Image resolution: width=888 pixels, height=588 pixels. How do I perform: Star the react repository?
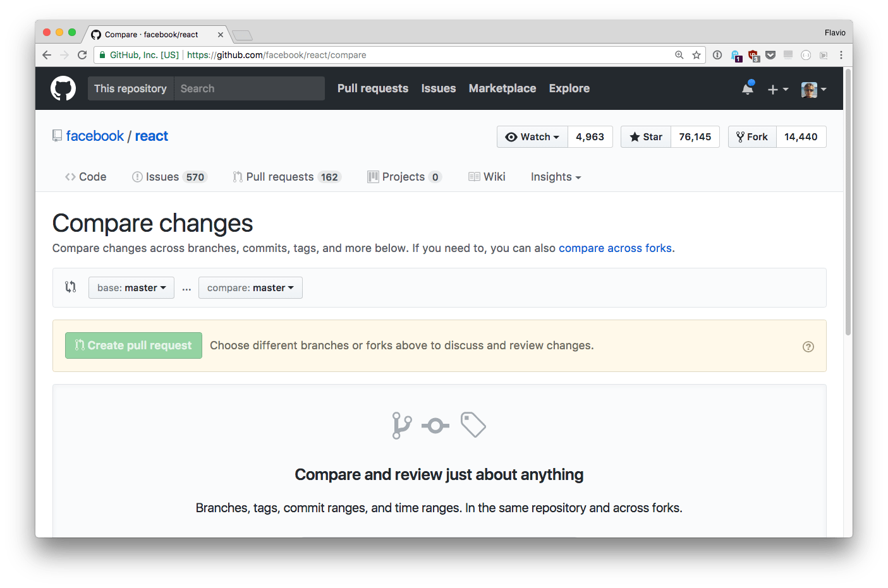tap(646, 137)
